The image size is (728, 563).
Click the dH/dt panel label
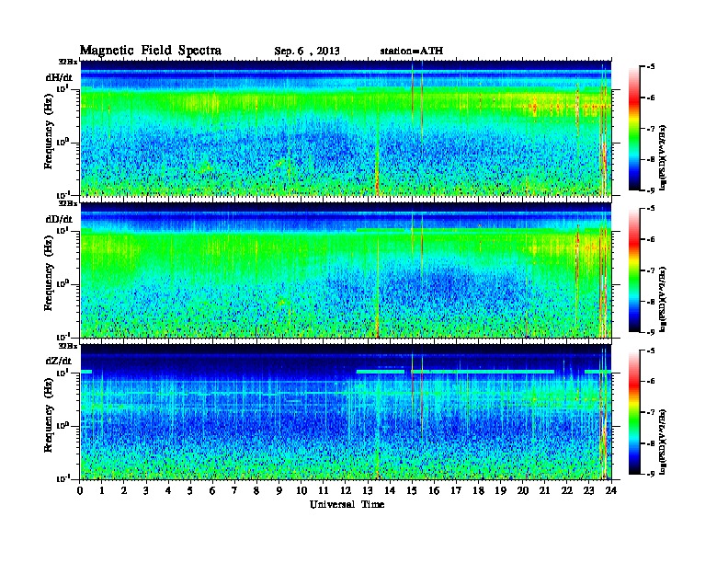click(59, 77)
